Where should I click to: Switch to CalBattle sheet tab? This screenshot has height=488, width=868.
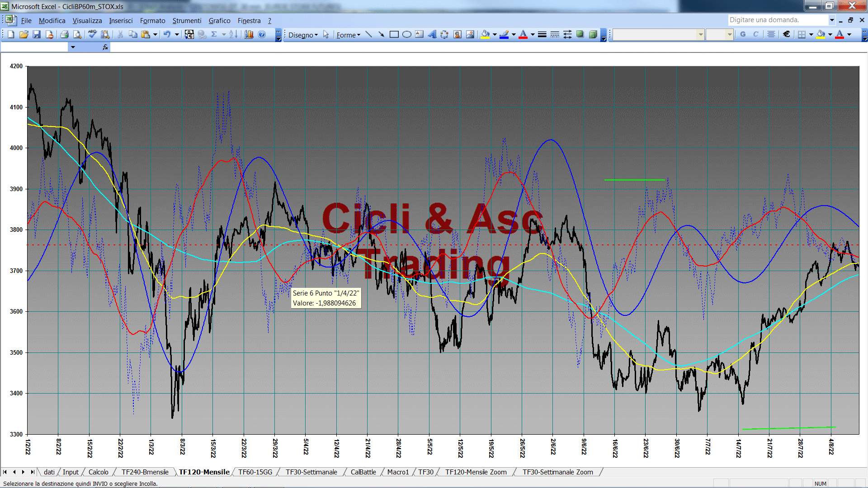pyautogui.click(x=363, y=472)
